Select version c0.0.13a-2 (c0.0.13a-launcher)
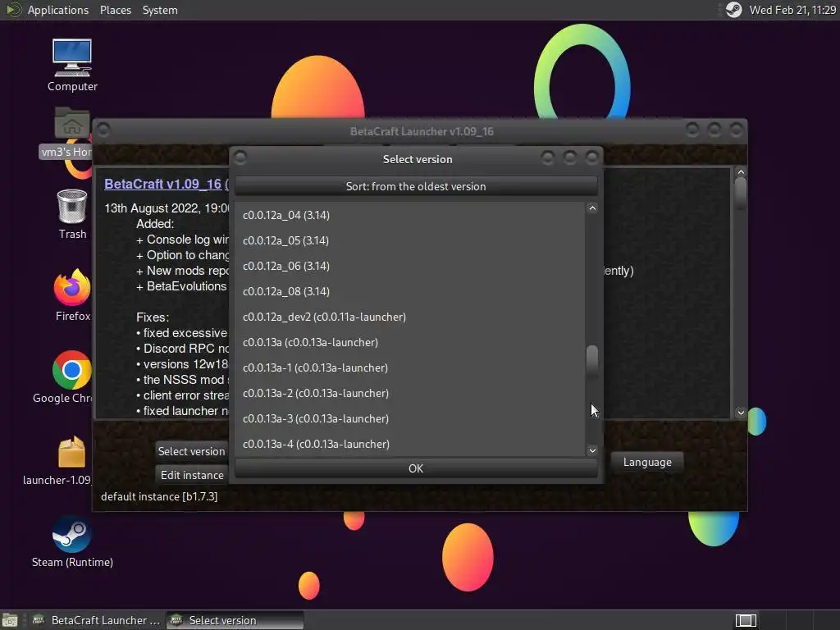The image size is (840, 630). [x=410, y=393]
